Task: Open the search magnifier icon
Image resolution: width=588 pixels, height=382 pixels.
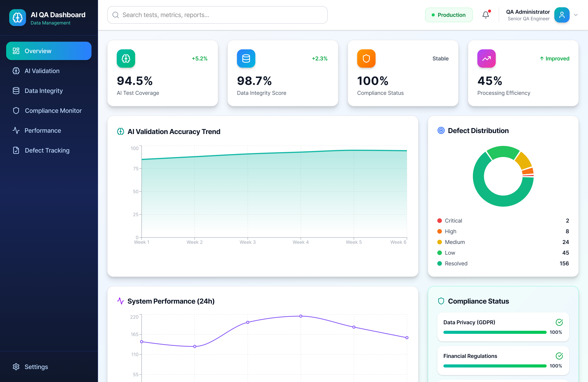Action: (x=115, y=15)
